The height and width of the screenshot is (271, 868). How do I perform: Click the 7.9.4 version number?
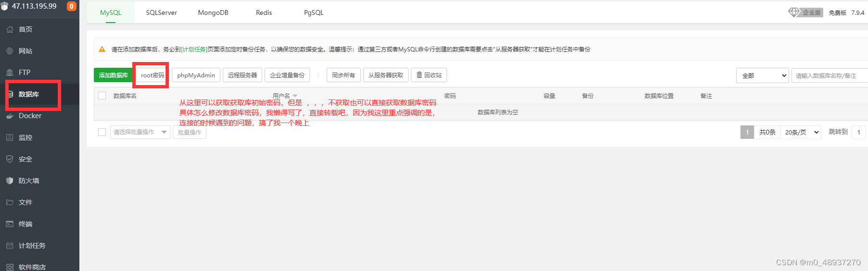(x=858, y=12)
